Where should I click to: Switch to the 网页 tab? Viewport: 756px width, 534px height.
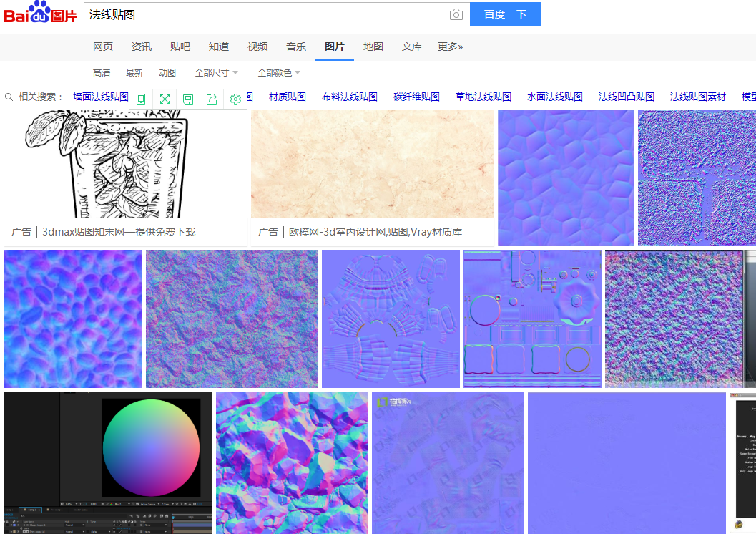pyautogui.click(x=103, y=47)
